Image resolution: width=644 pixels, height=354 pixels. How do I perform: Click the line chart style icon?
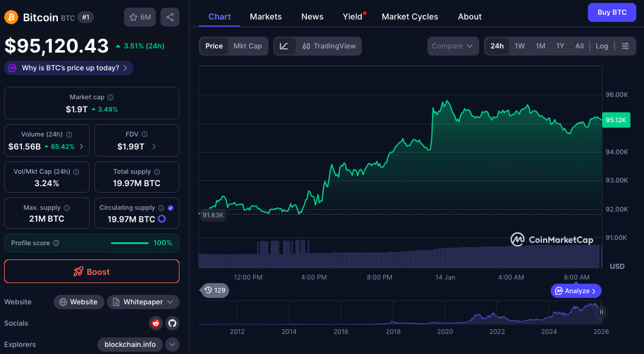click(283, 46)
